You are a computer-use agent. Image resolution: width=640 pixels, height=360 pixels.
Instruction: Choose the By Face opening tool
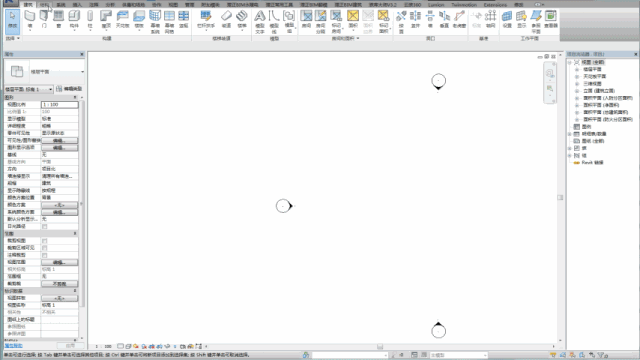pyautogui.click(x=401, y=22)
